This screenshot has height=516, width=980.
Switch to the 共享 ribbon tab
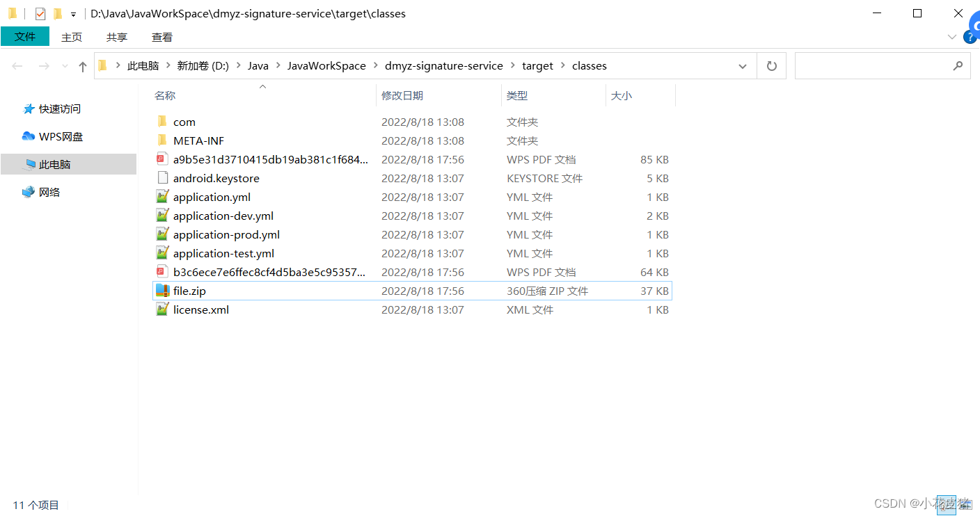117,38
